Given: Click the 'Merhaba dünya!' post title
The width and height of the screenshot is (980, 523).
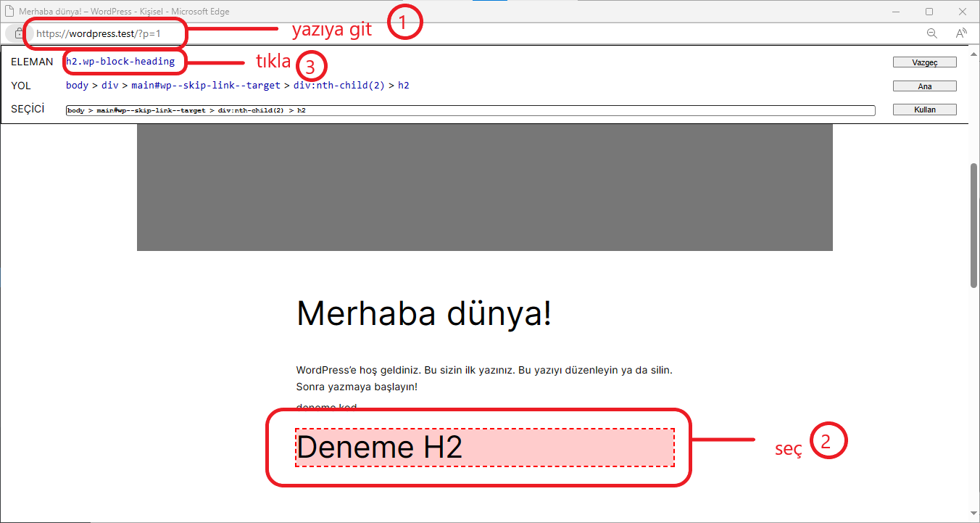Looking at the screenshot, I should pos(424,314).
